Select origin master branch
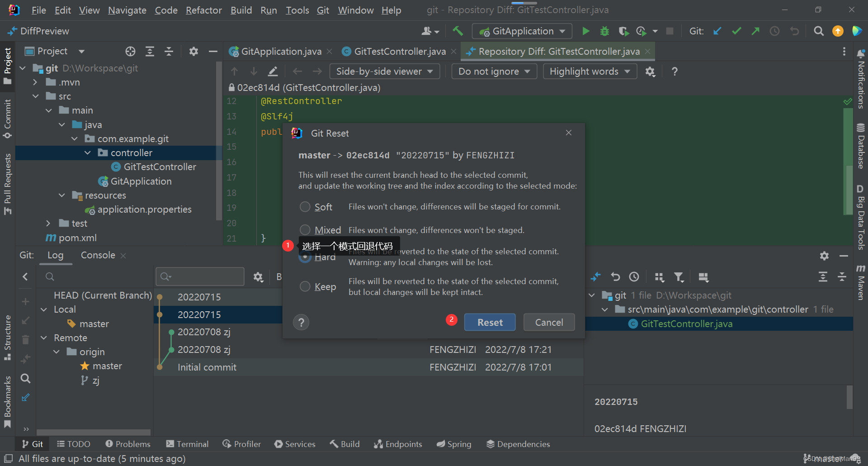The height and width of the screenshot is (466, 868). tap(107, 366)
